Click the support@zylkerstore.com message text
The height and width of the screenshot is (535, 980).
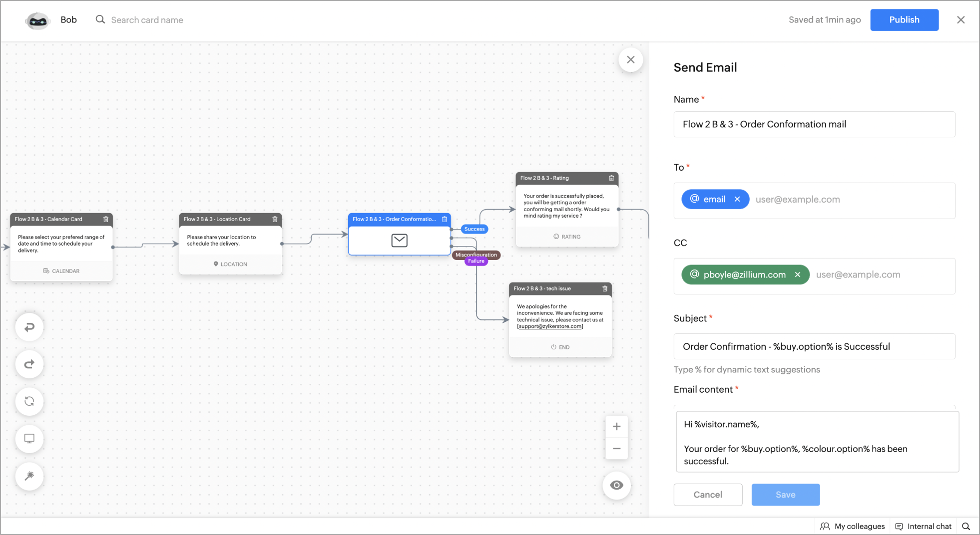click(x=550, y=326)
